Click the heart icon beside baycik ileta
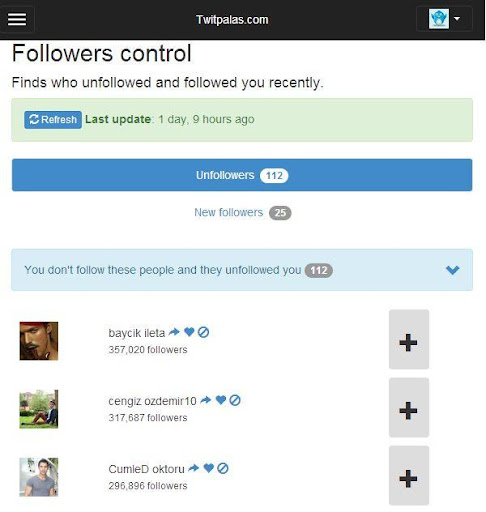486x512 pixels. (x=189, y=332)
